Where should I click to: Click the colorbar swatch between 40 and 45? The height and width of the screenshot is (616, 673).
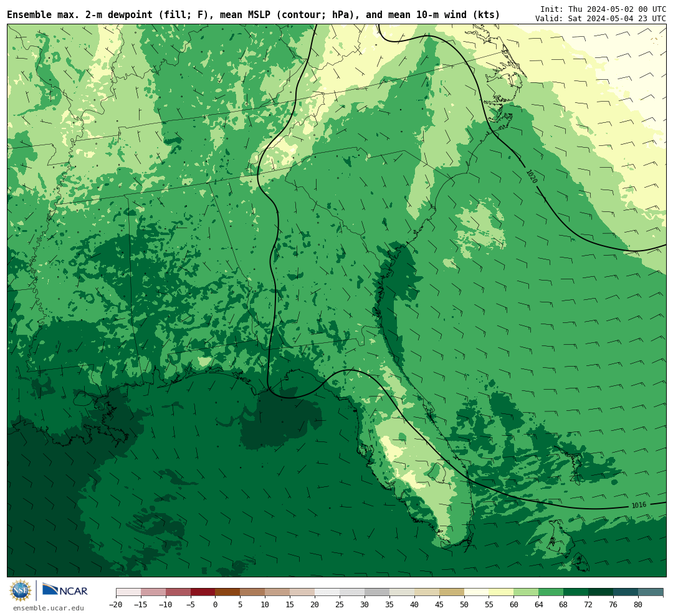(x=426, y=592)
